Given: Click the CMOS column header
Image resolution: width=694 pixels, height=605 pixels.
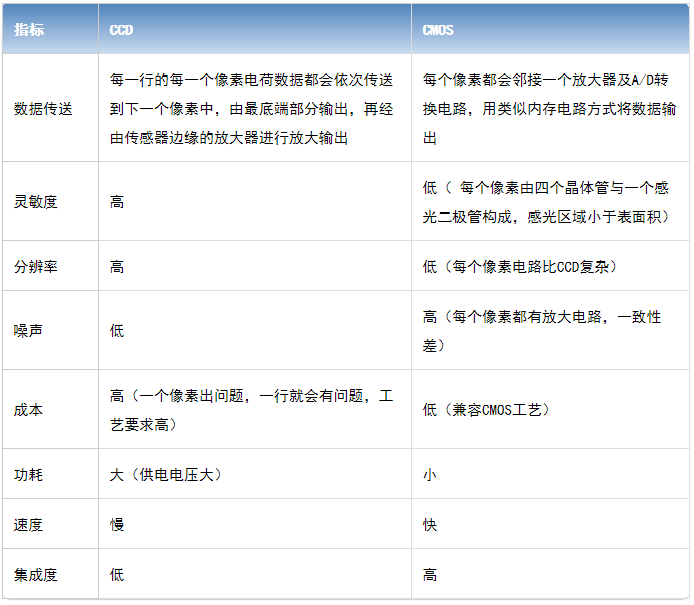Looking at the screenshot, I should (438, 30).
